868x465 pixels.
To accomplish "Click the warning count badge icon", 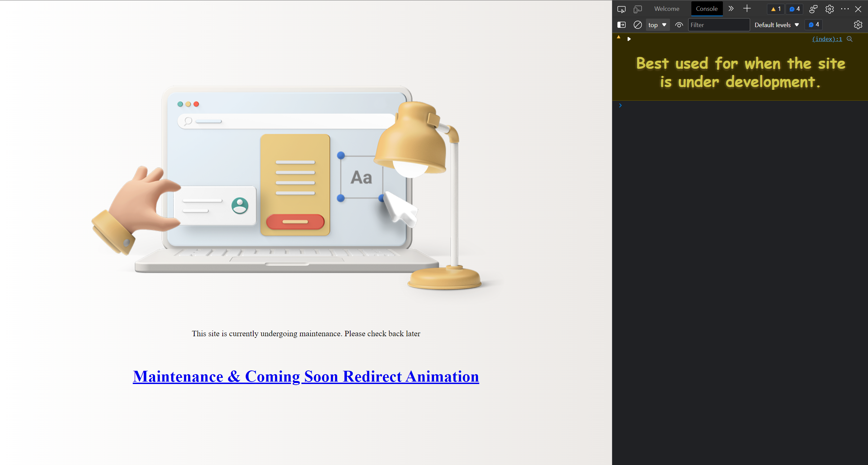I will [775, 8].
